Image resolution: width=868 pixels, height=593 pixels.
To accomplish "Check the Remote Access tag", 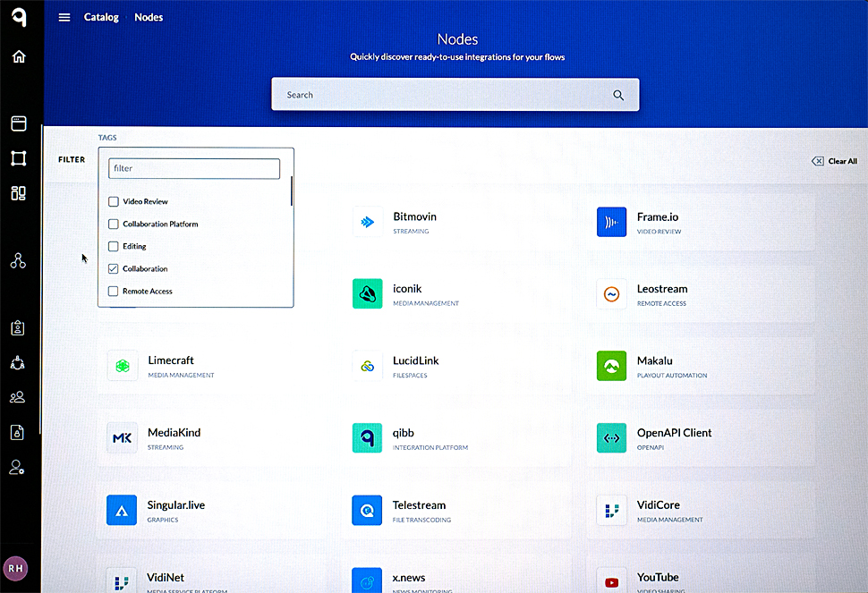I will tap(114, 291).
